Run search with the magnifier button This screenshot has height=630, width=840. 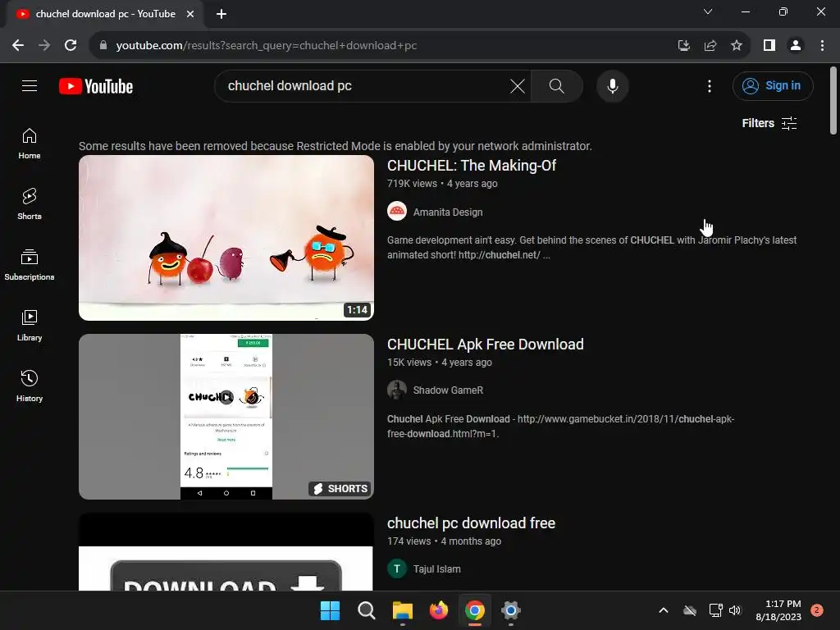tap(557, 85)
